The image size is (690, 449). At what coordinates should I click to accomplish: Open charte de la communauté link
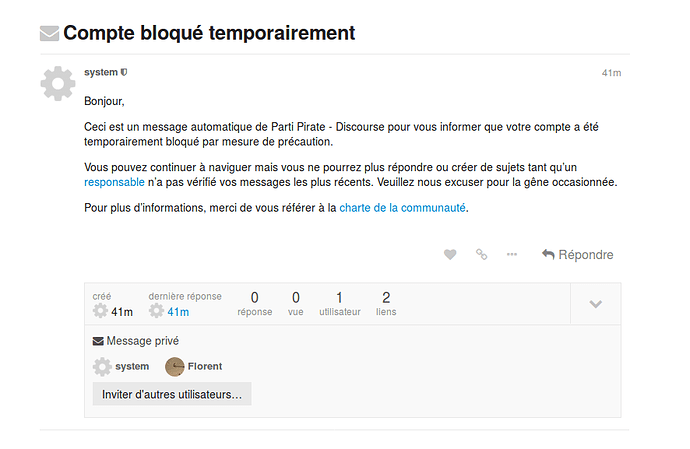(x=402, y=208)
